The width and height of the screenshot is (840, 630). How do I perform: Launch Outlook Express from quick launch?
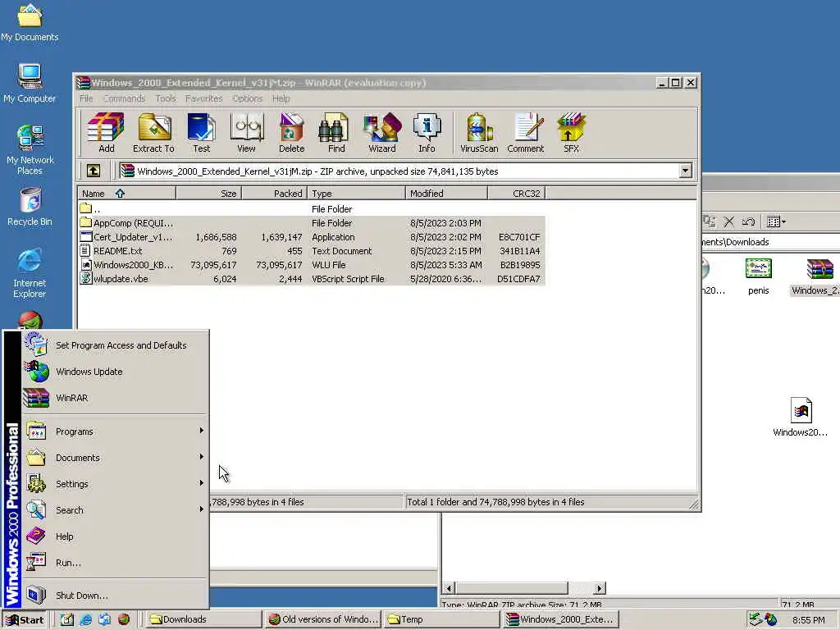coord(104,619)
